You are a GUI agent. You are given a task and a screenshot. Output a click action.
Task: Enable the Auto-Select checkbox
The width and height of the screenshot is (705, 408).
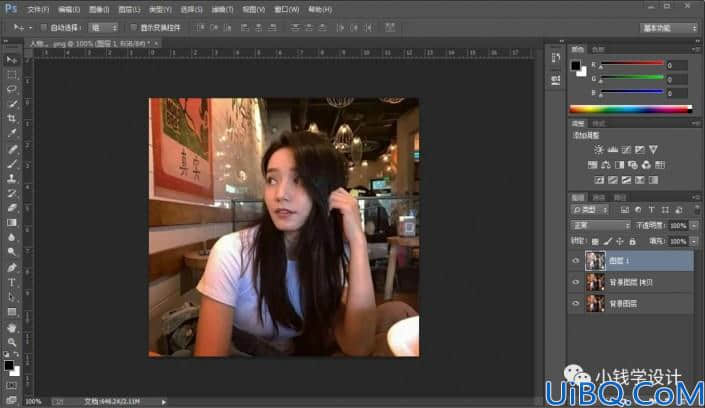coord(44,27)
